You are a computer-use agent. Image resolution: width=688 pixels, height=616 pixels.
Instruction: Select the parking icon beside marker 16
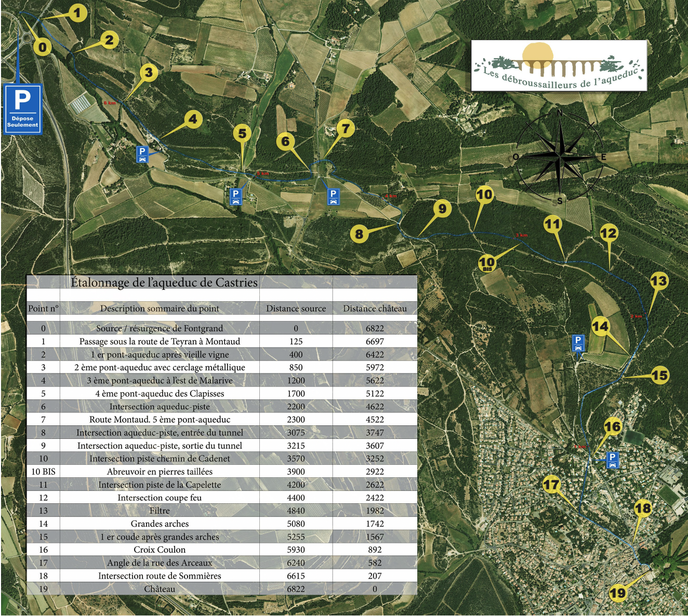[x=612, y=460]
